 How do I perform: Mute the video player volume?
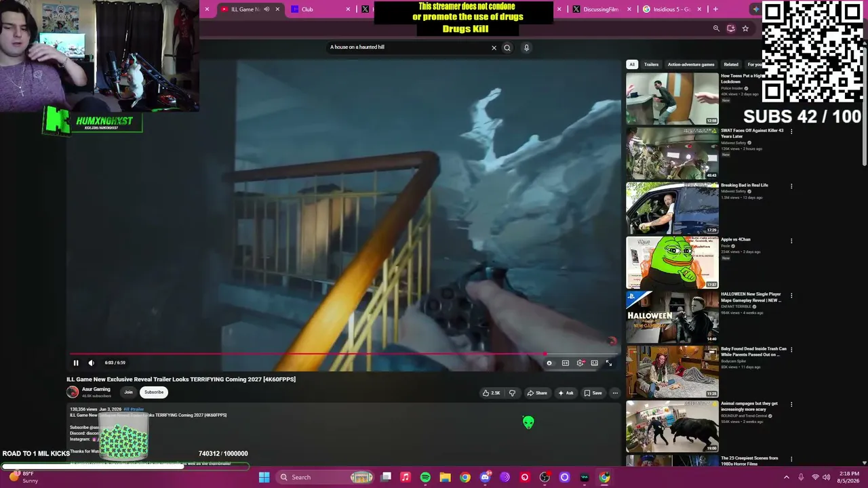click(x=92, y=363)
